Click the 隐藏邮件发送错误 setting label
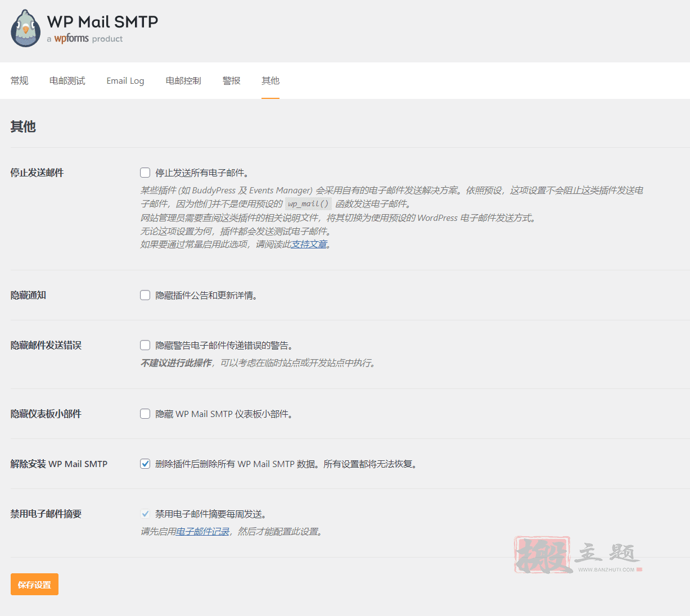The image size is (690, 616). (46, 345)
